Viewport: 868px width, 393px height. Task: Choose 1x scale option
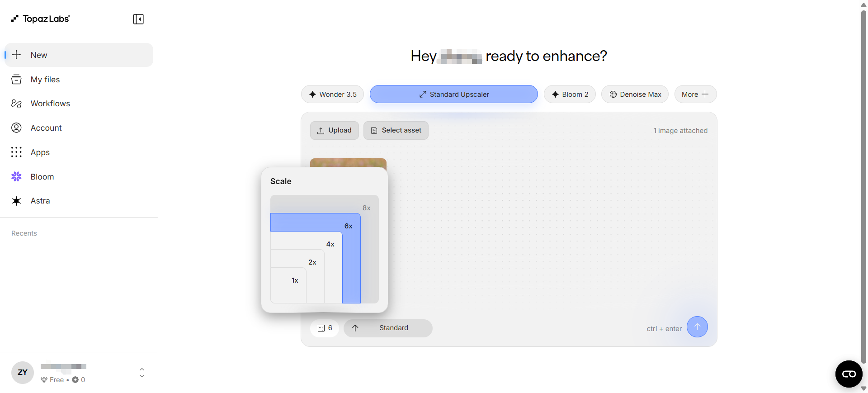[295, 280]
